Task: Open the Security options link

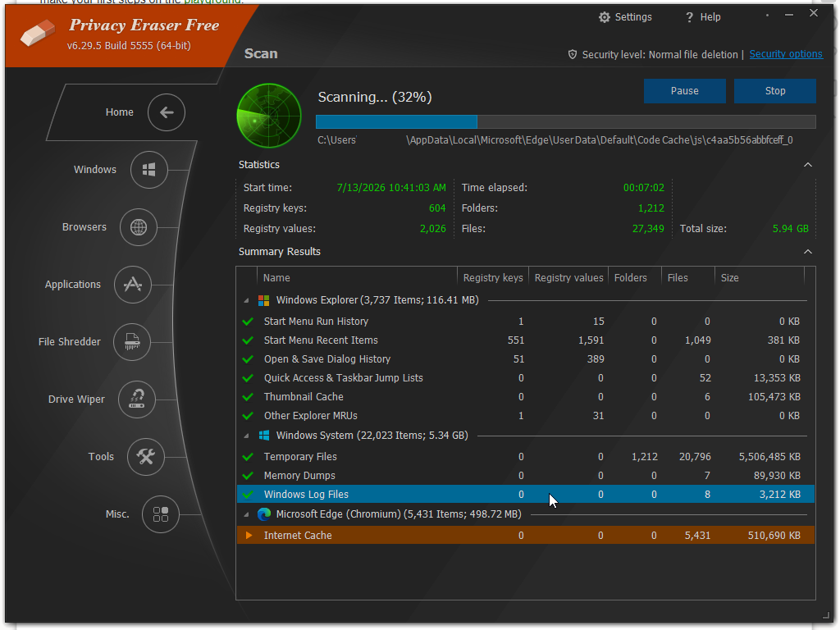Action: click(x=785, y=54)
